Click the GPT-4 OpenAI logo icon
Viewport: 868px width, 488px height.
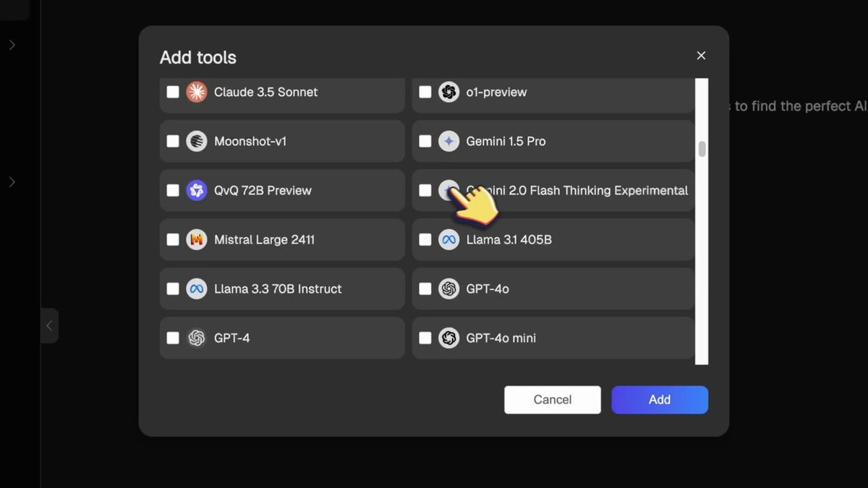point(197,338)
